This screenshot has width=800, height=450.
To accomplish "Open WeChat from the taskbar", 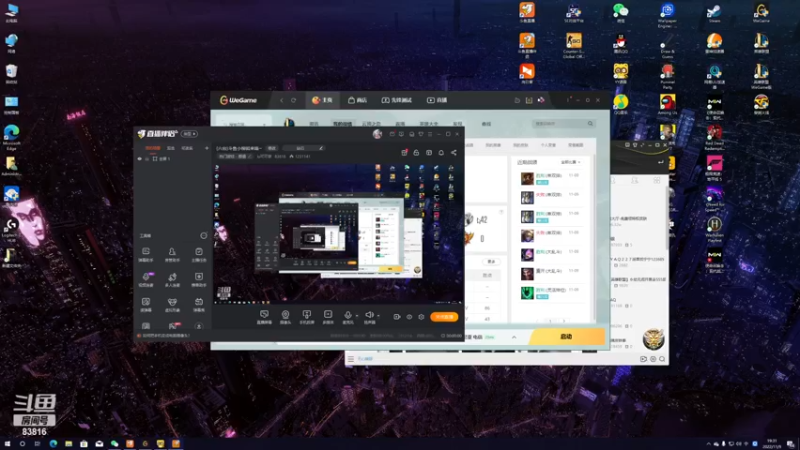I will pos(114,444).
